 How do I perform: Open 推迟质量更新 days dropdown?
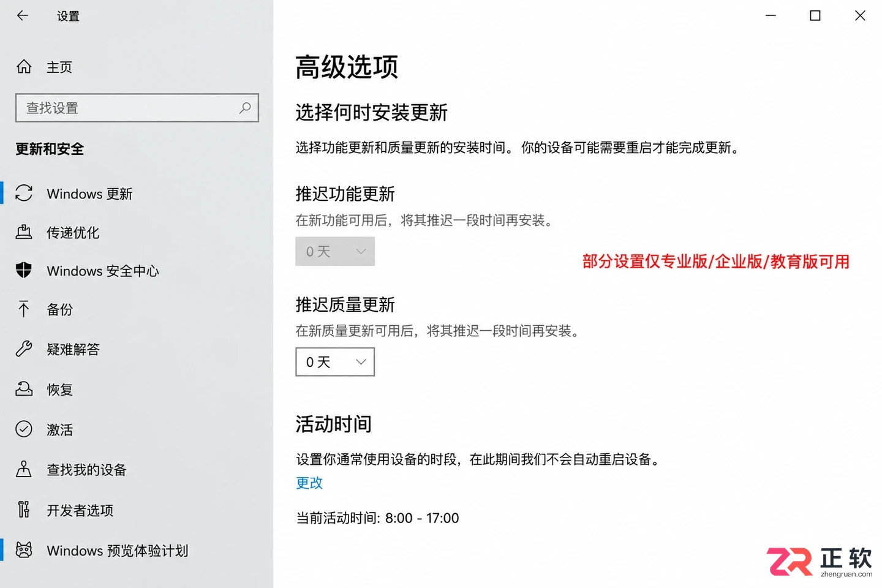pyautogui.click(x=335, y=362)
